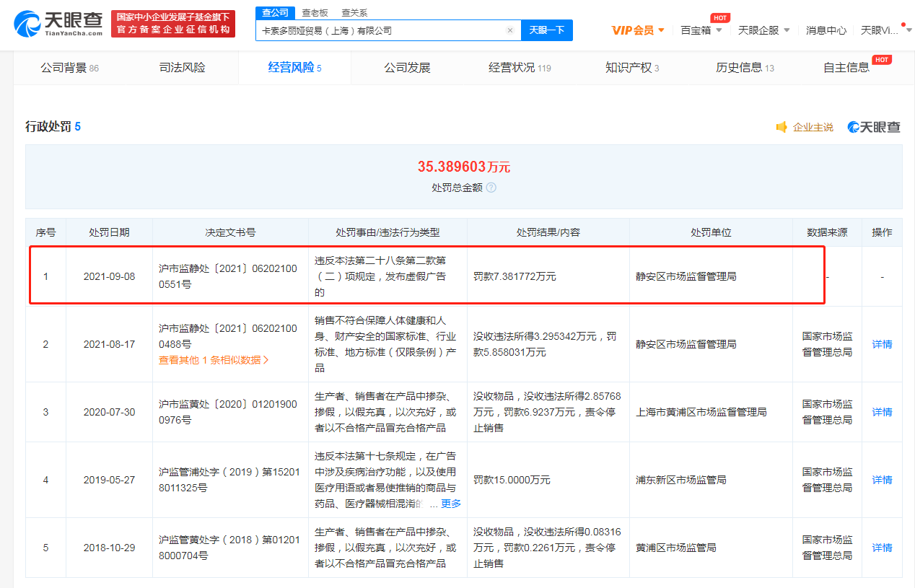
Task: Expand the 百宝箱 menu
Action: [x=701, y=30]
